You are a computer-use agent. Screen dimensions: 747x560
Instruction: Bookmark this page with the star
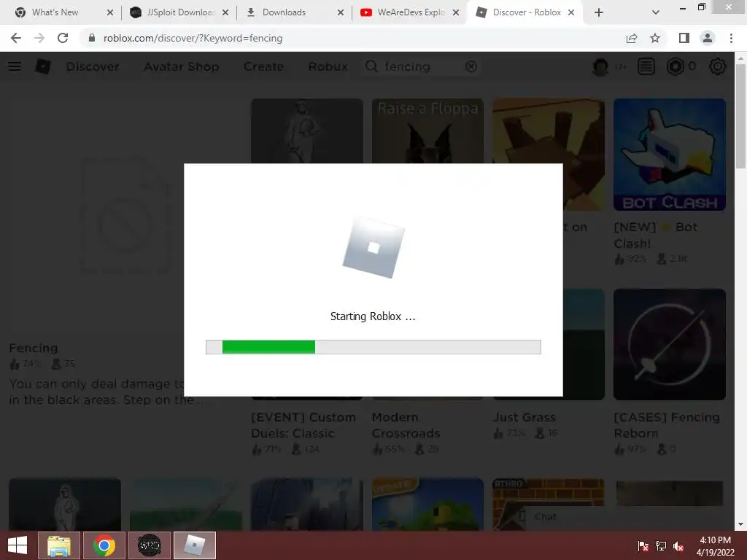(655, 38)
